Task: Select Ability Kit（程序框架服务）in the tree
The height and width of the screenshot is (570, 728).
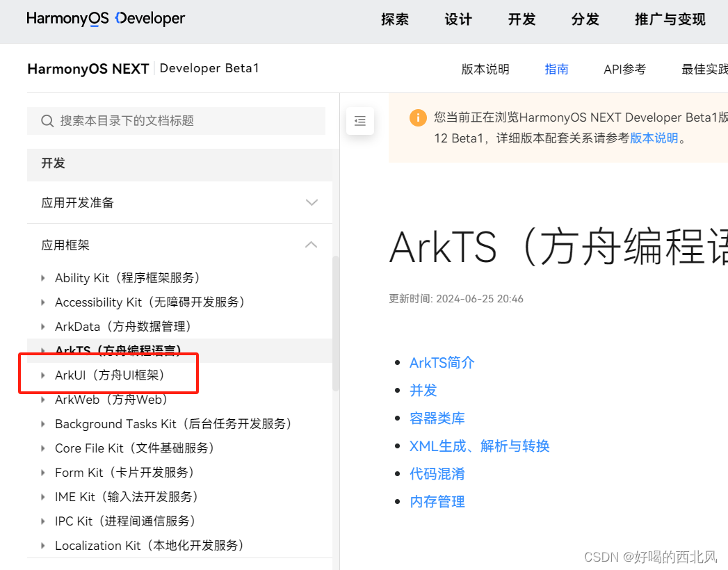Action: click(x=127, y=278)
